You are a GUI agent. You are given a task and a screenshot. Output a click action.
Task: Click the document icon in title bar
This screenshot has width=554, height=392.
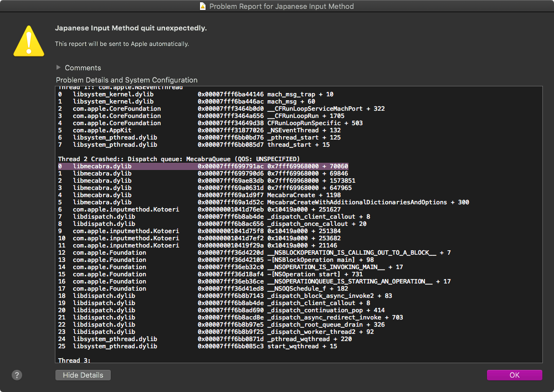pyautogui.click(x=203, y=6)
